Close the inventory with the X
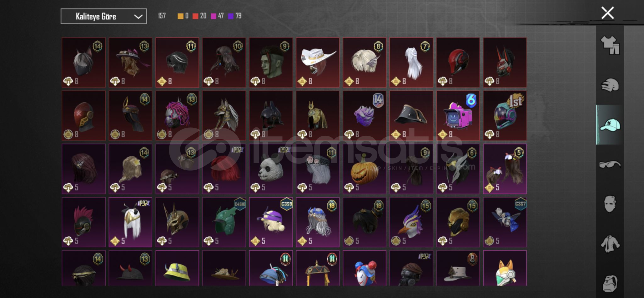This screenshot has height=298, width=644. click(x=607, y=13)
